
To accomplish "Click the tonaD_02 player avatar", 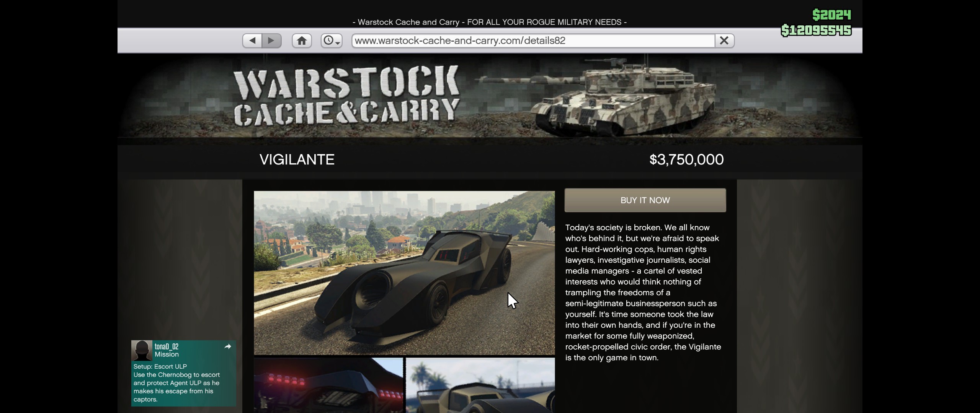I will pyautogui.click(x=142, y=350).
